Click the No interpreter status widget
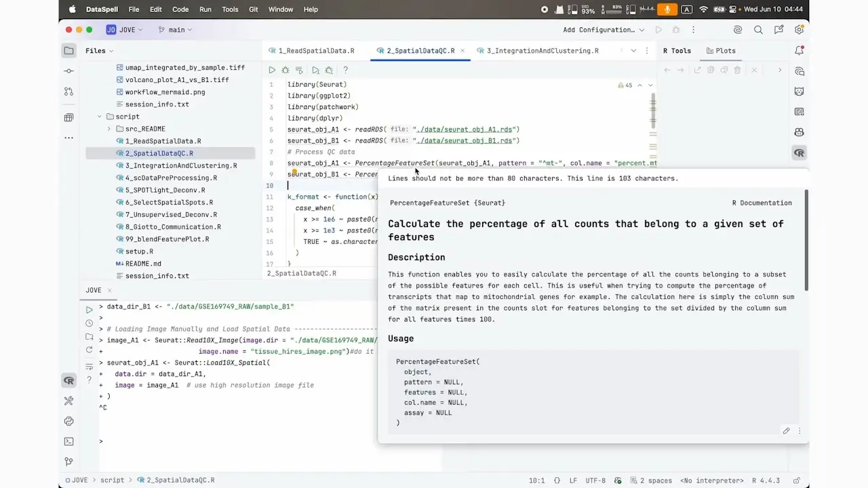868x488 pixels. point(711,481)
